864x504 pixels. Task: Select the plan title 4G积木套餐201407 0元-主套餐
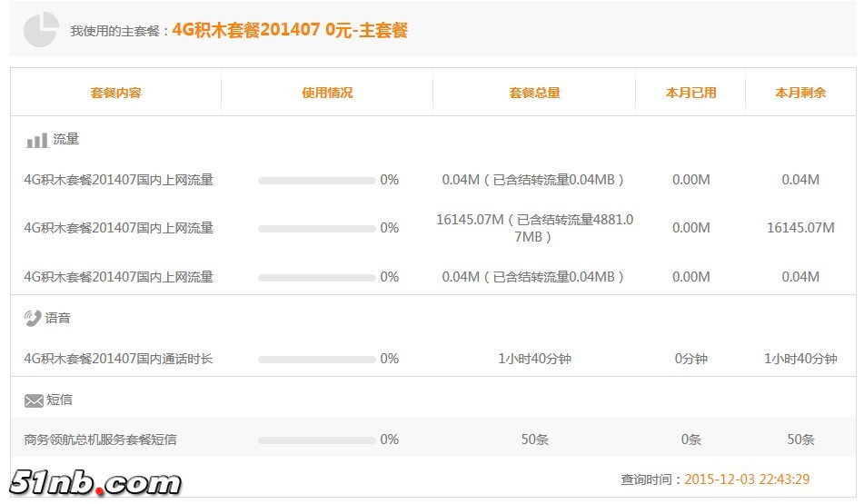(290, 30)
